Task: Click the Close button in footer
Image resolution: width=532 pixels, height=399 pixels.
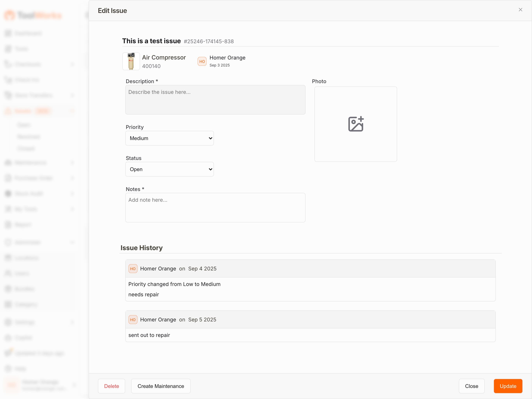Action: pyautogui.click(x=471, y=386)
